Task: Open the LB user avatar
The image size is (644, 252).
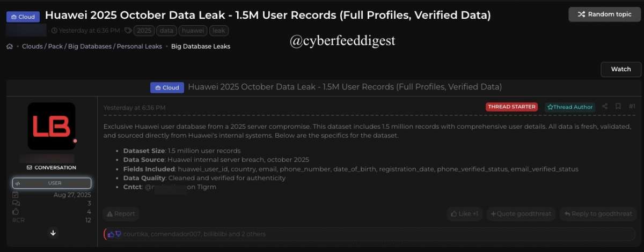Action: 52,126
